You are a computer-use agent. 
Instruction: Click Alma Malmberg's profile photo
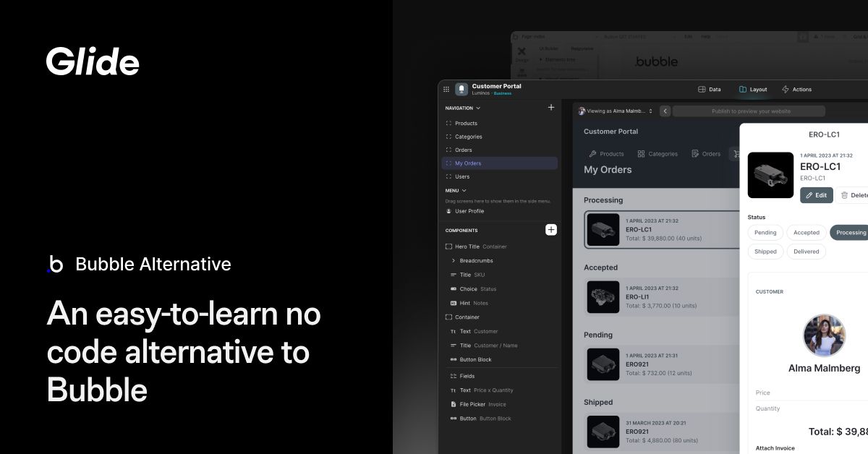pyautogui.click(x=824, y=335)
